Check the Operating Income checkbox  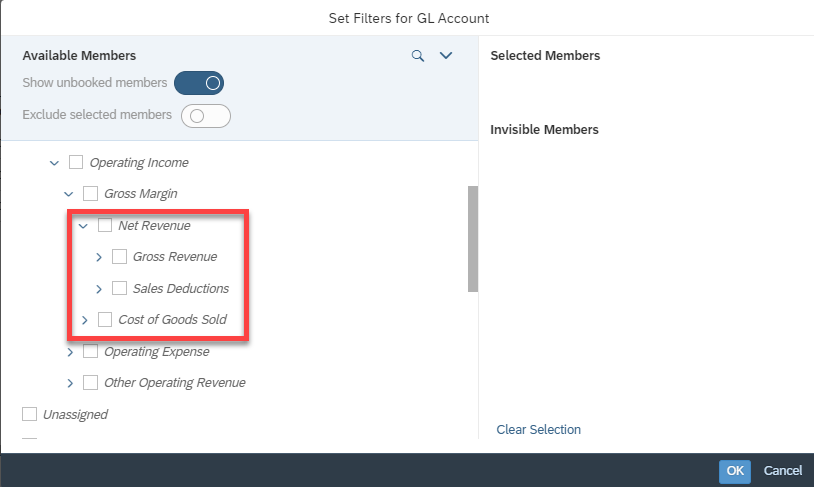(x=76, y=163)
